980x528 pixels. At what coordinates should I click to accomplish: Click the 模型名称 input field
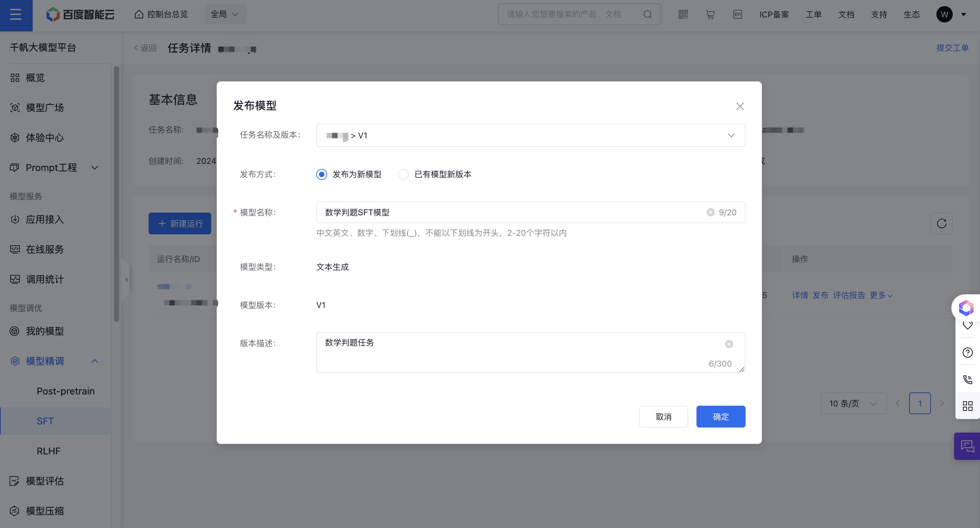[x=530, y=212]
